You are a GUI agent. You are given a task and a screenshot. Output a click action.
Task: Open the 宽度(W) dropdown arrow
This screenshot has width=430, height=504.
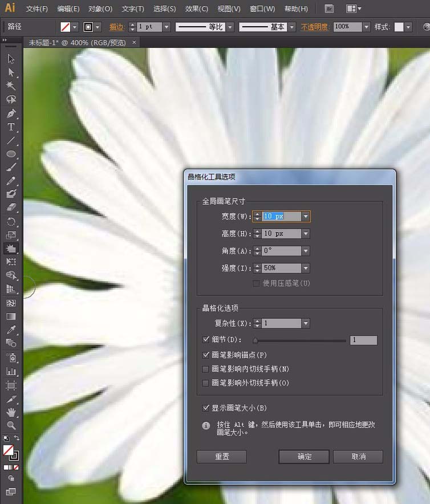(306, 216)
